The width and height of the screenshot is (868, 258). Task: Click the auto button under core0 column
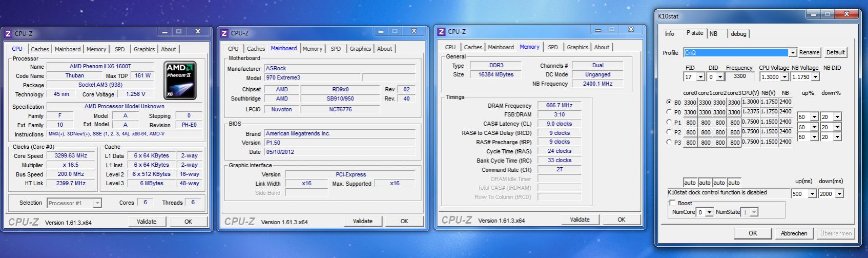click(690, 183)
